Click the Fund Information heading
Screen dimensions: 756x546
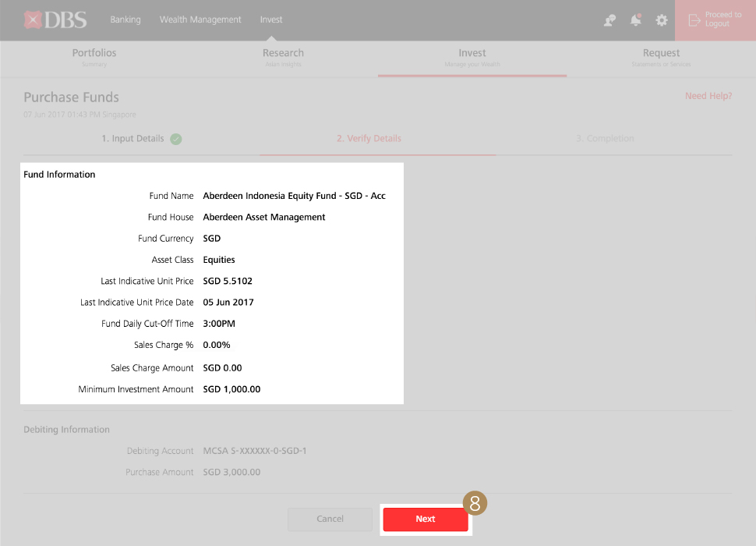(59, 175)
